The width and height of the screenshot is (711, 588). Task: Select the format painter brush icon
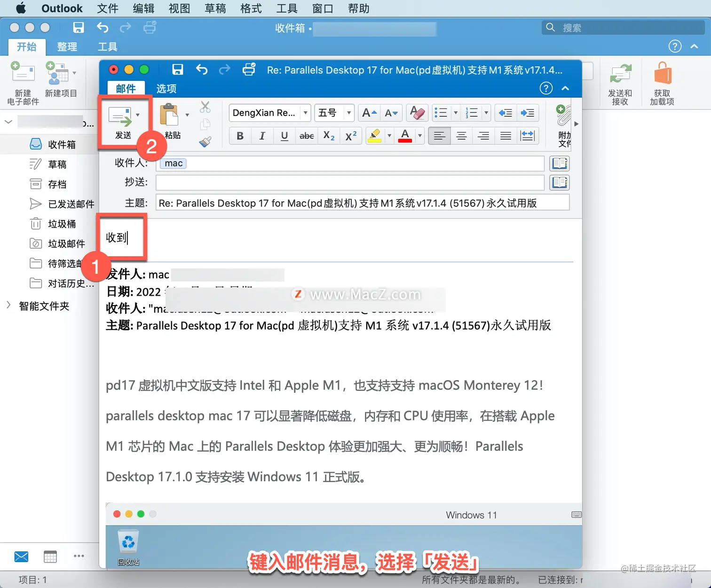pos(205,142)
